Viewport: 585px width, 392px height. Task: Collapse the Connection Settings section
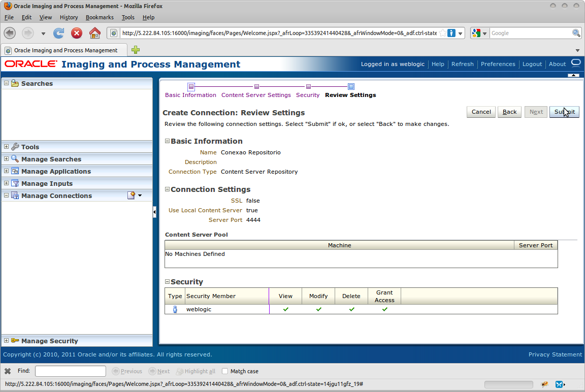click(x=167, y=189)
